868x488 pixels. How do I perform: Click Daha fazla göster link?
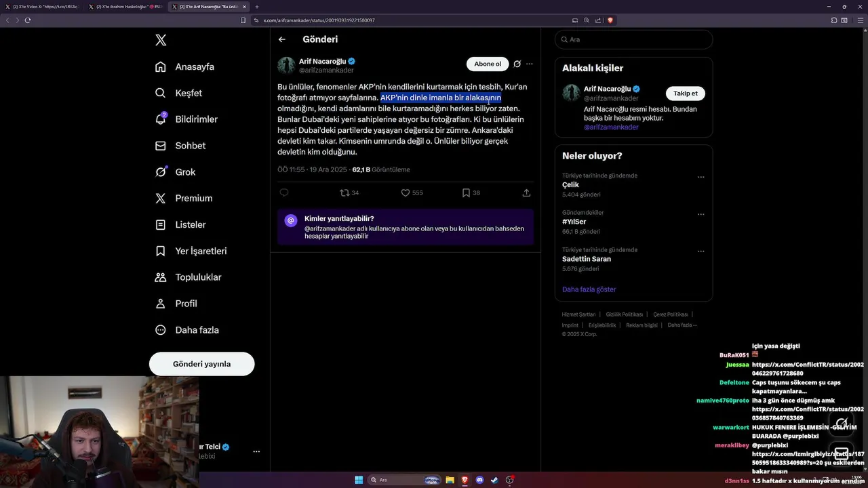tap(589, 289)
